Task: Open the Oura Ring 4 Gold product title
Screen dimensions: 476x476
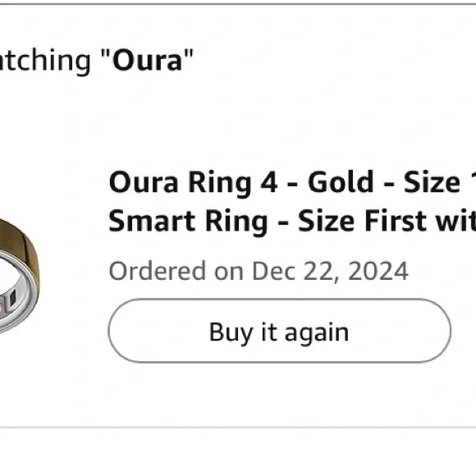Action: tap(292, 201)
